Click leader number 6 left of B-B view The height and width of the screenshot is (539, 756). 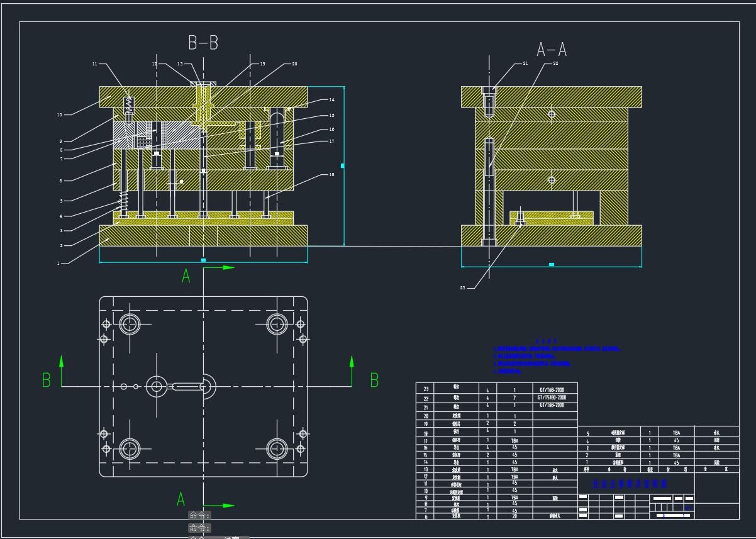(x=61, y=181)
